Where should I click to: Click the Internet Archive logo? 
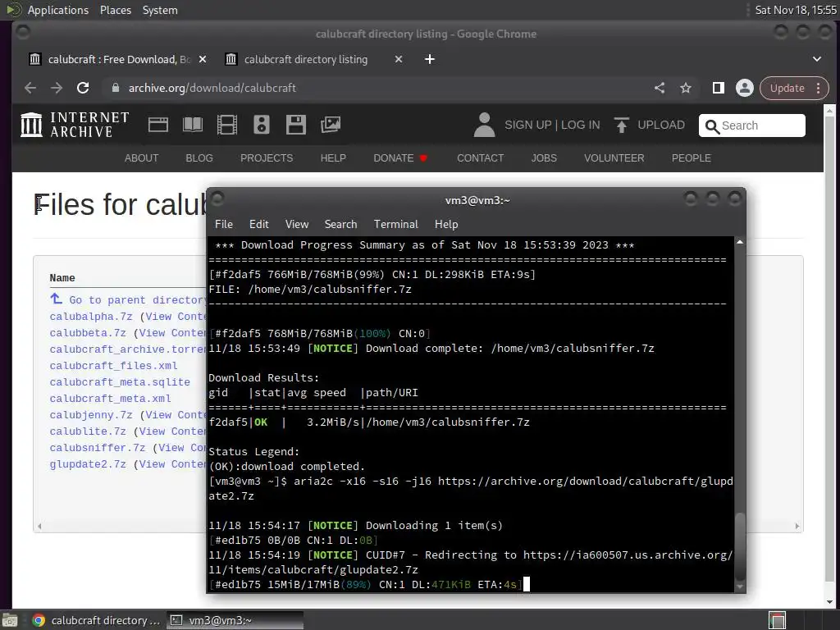(75, 125)
